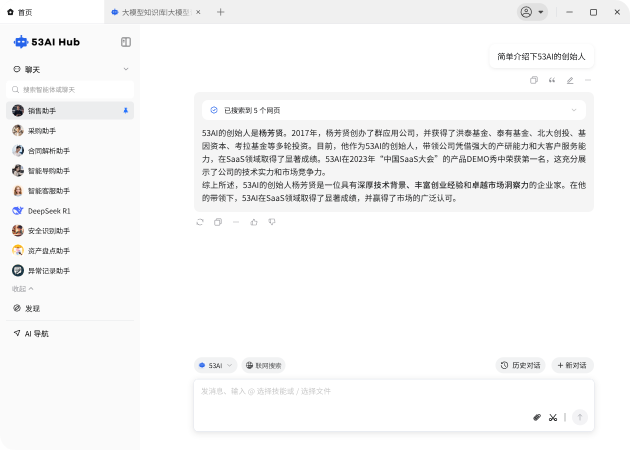Like the assistant reply
Screen dimensions: 630x450
[254, 222]
